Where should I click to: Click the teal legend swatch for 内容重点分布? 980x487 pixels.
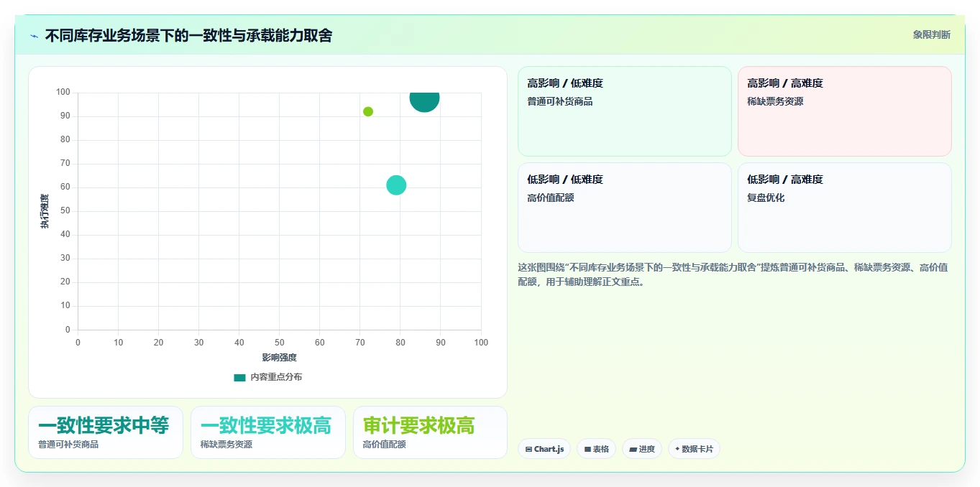(239, 377)
